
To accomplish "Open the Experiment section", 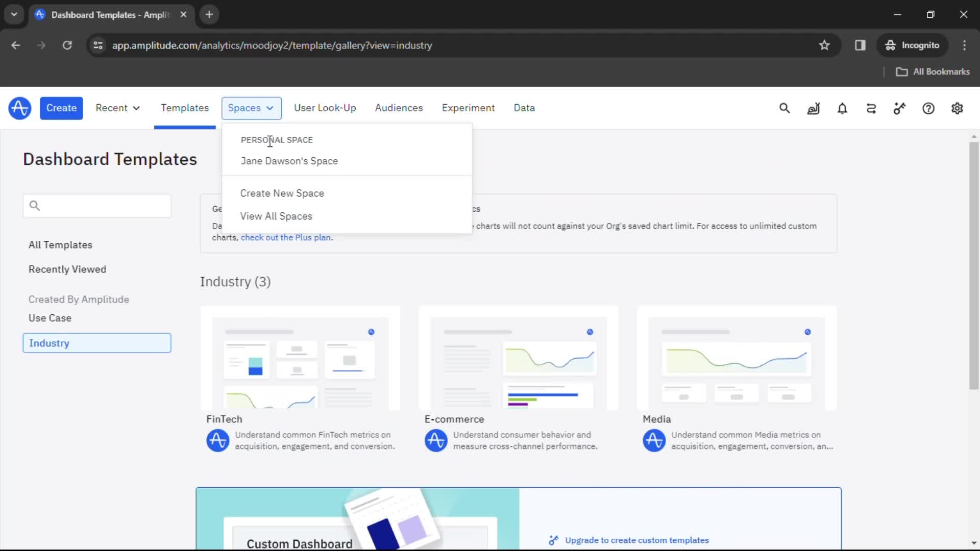I will click(468, 108).
